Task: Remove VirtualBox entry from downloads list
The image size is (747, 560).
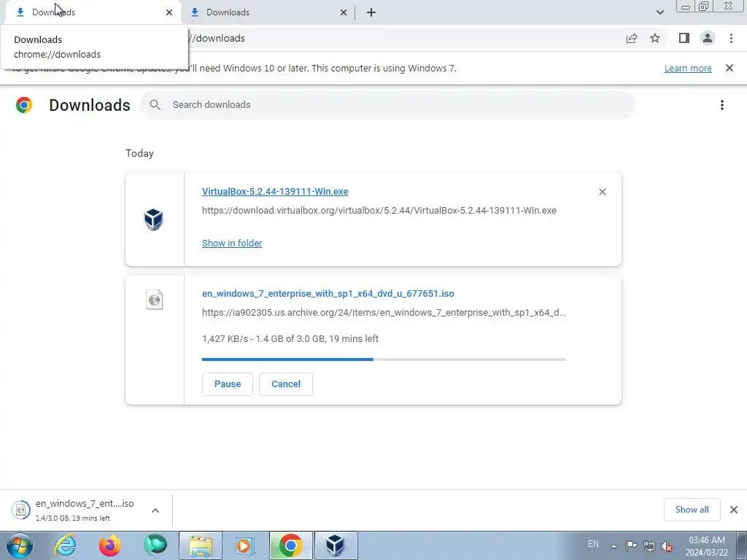Action: (x=602, y=192)
